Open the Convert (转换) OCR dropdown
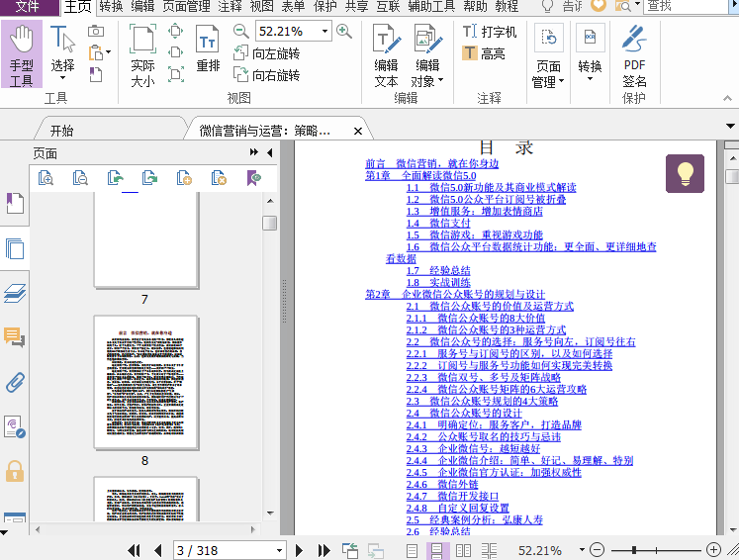739x560 pixels. (590, 52)
